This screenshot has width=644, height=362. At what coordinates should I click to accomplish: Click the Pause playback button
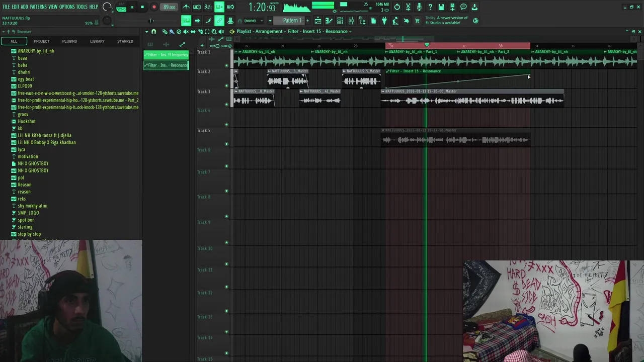click(132, 7)
